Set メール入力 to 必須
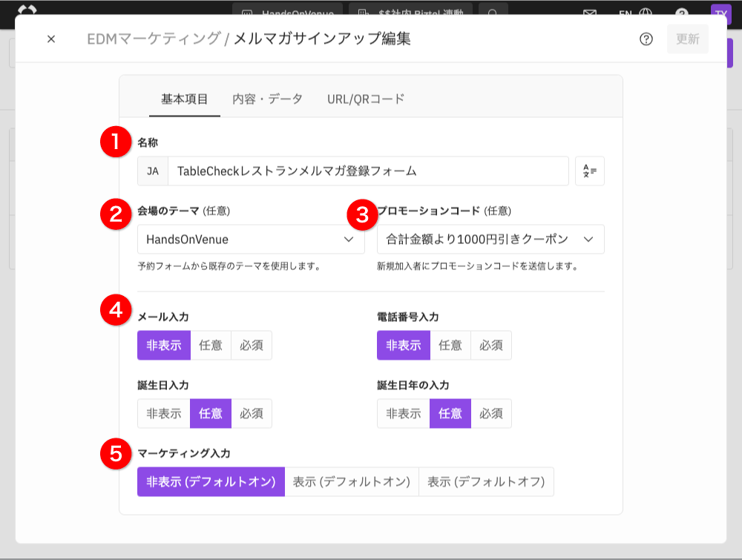Image resolution: width=742 pixels, height=560 pixels. pyautogui.click(x=252, y=345)
